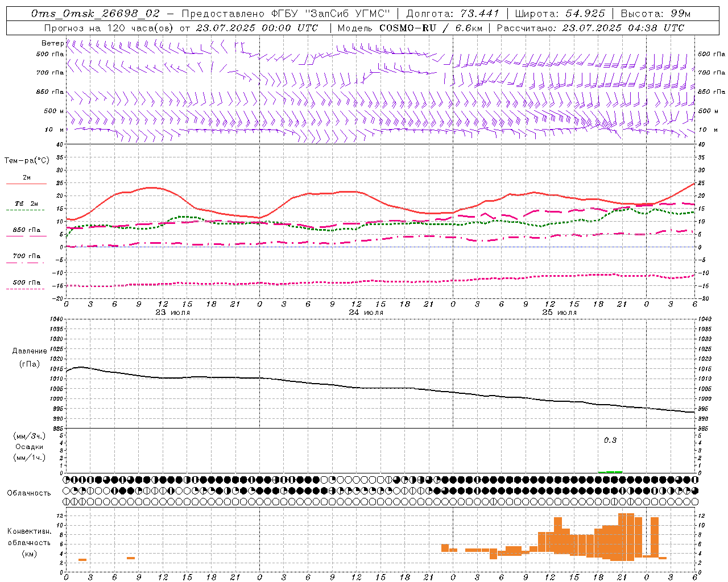Click the 25 июля date label
This screenshot has width=728, height=582.
(x=560, y=313)
